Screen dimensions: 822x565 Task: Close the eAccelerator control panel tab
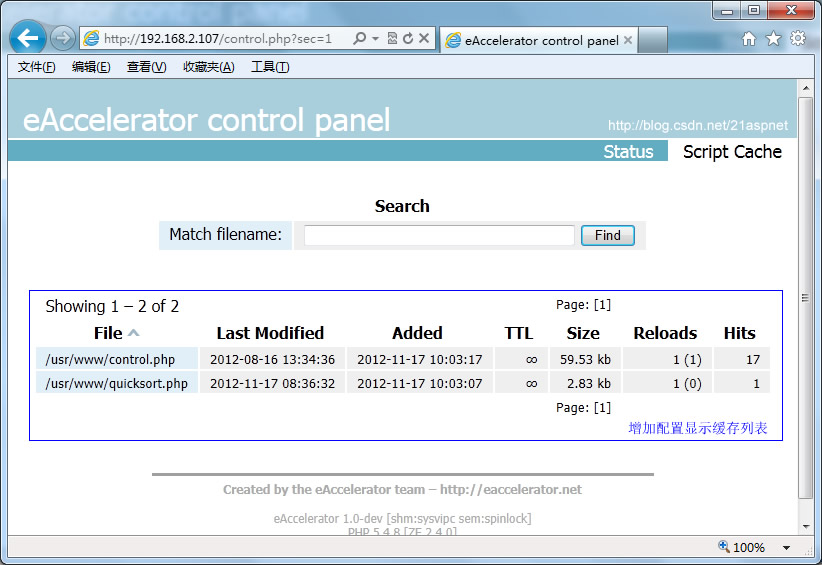coord(628,40)
